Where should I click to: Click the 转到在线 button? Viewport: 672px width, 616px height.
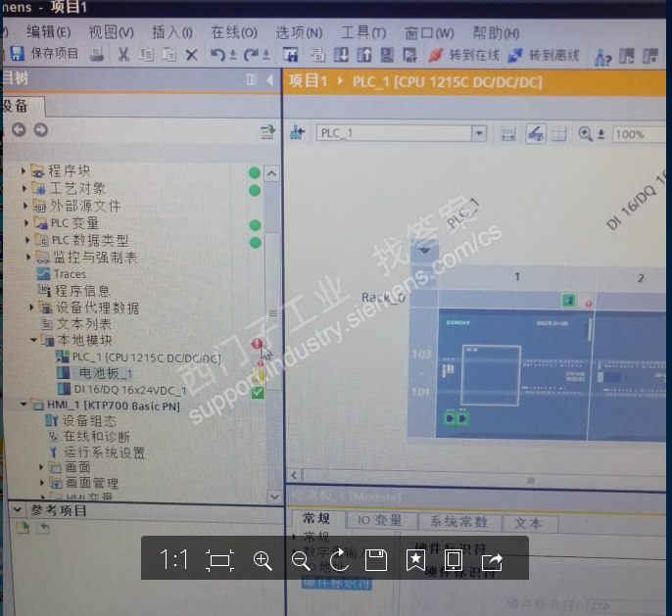(462, 55)
